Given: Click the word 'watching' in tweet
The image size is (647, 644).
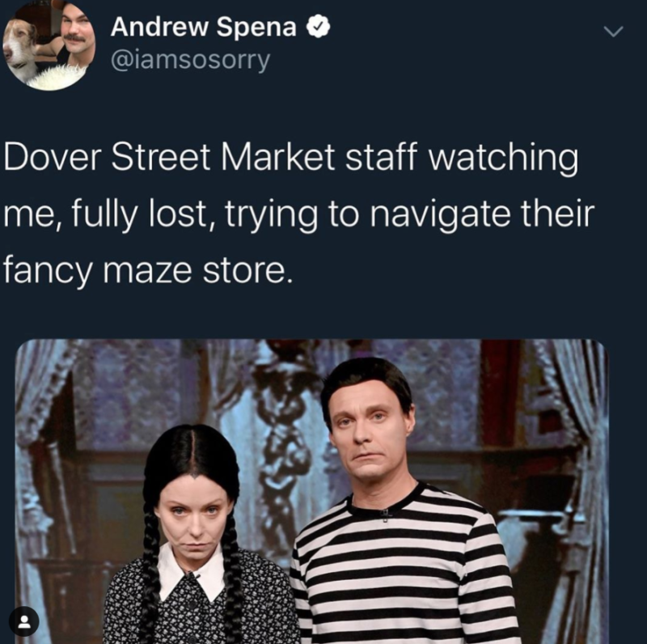Looking at the screenshot, I should tap(503, 159).
